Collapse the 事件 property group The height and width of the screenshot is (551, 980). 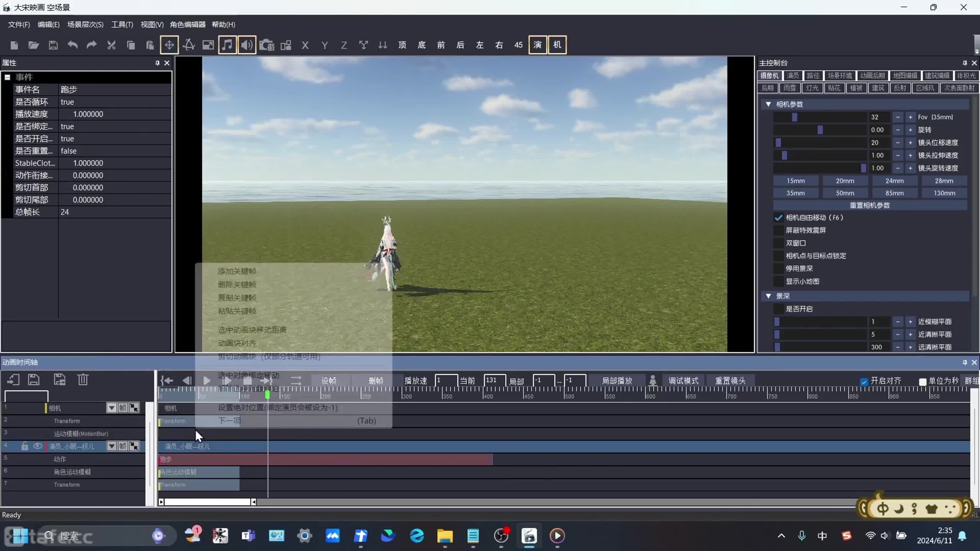tap(7, 77)
